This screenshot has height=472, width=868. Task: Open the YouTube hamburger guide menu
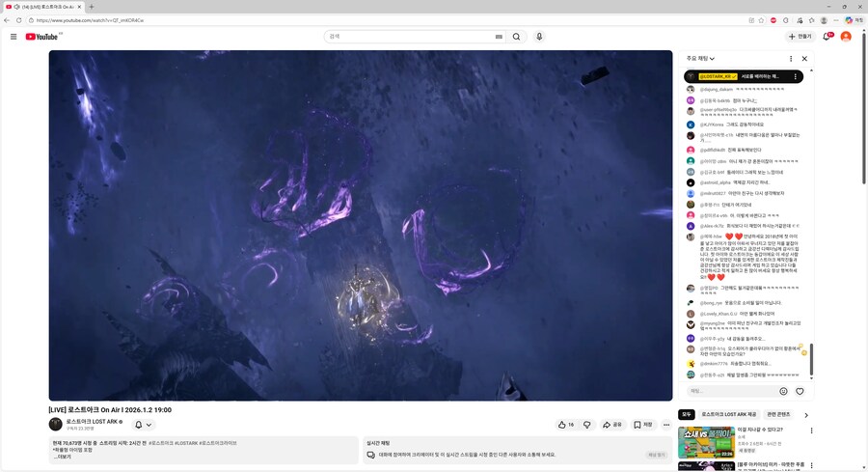(14, 37)
